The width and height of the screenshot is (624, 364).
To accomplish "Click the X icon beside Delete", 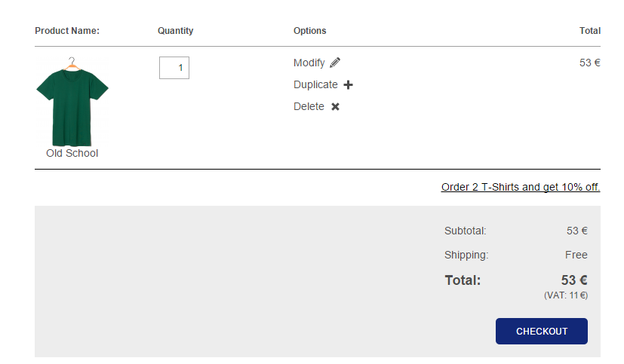I will click(x=336, y=106).
